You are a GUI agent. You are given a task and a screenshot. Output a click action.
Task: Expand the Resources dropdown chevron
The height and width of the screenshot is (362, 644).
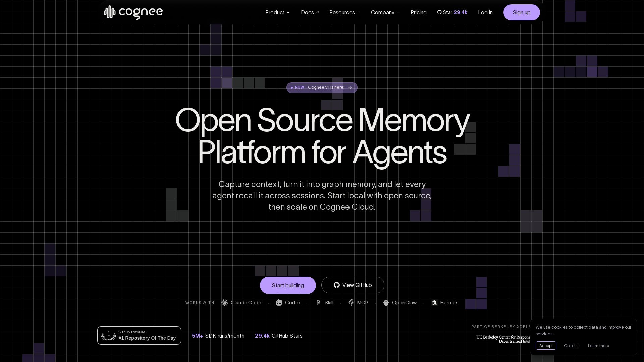click(358, 12)
